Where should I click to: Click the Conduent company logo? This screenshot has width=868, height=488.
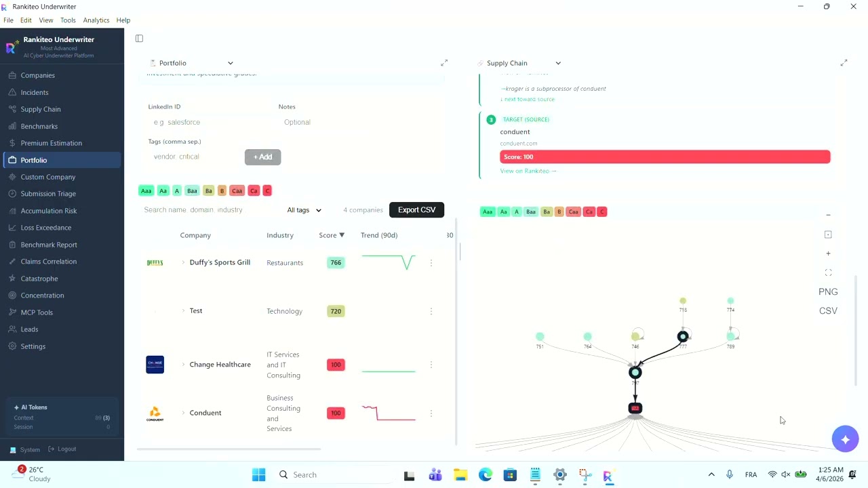pyautogui.click(x=155, y=413)
